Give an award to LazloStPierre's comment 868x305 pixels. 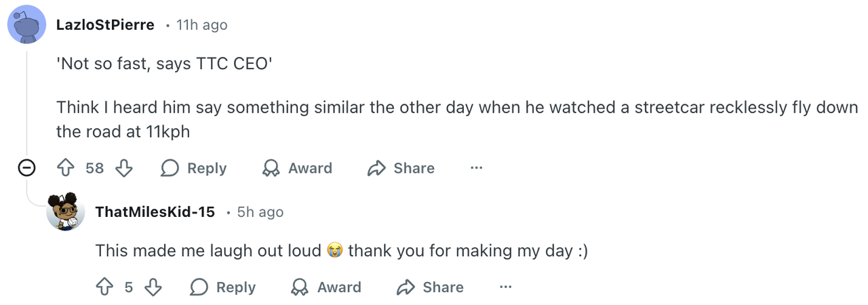298,168
